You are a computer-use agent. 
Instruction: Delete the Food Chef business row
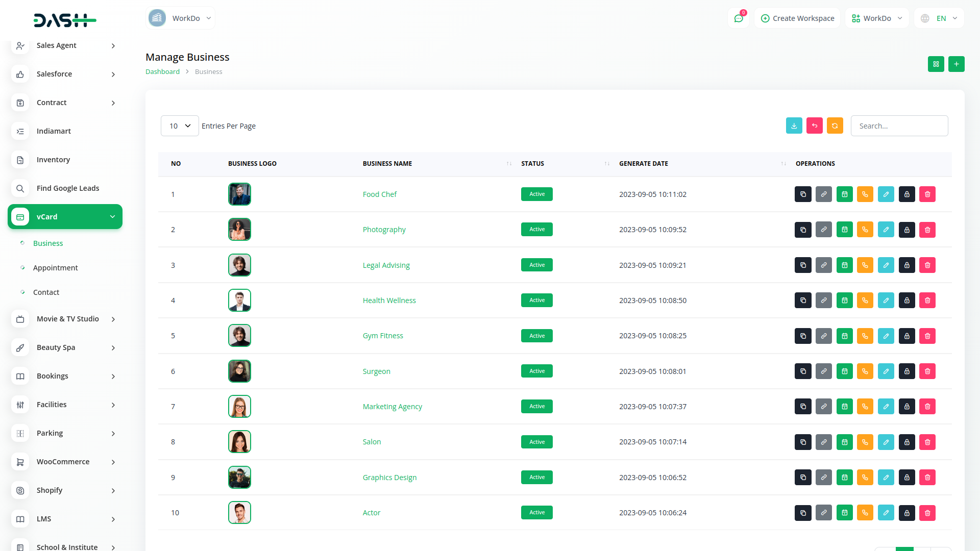(927, 194)
